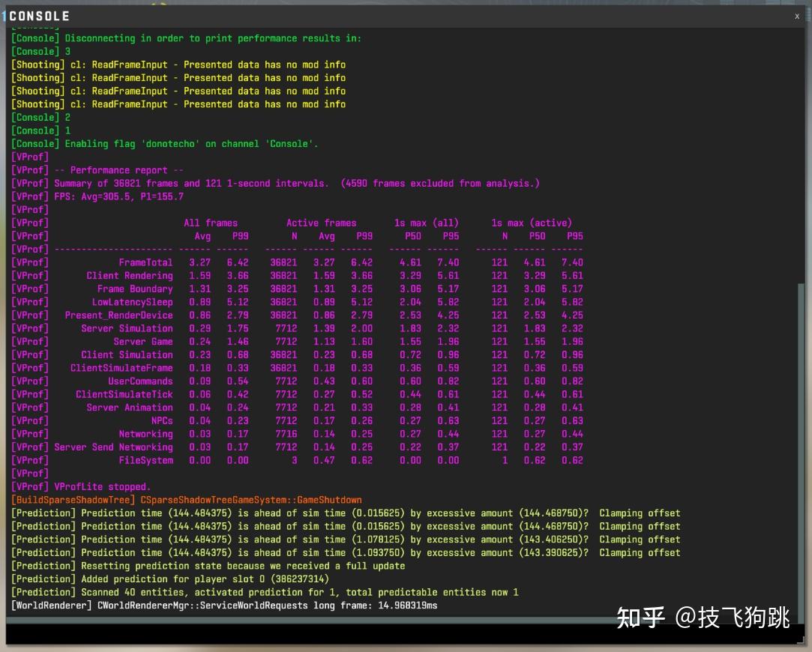
Task: Click the 'VProfLite stopped.' line
Action: coord(81,487)
